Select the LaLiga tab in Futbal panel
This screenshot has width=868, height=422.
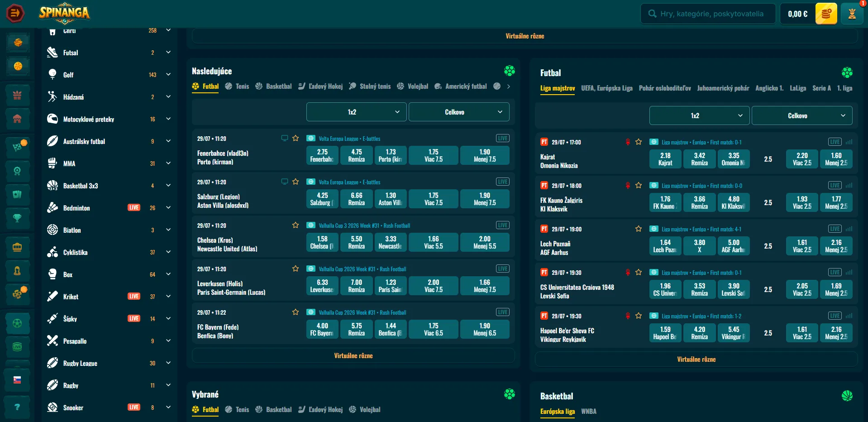(798, 88)
